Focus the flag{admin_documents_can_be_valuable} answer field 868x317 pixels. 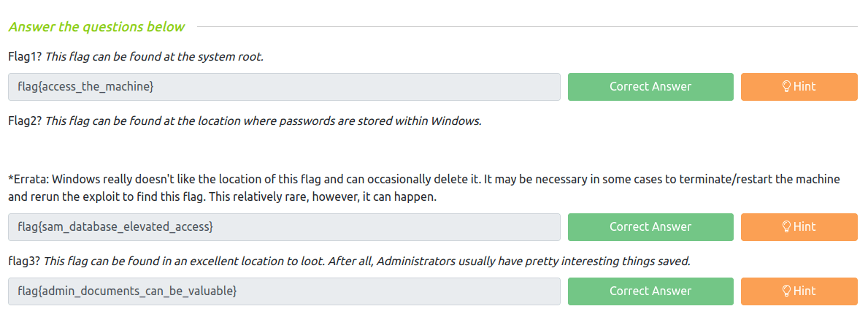tap(284, 291)
